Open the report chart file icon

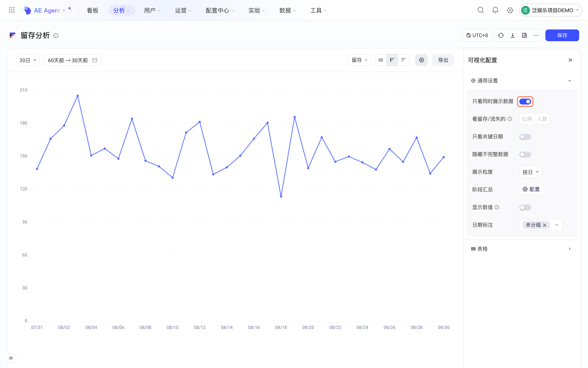[524, 36]
